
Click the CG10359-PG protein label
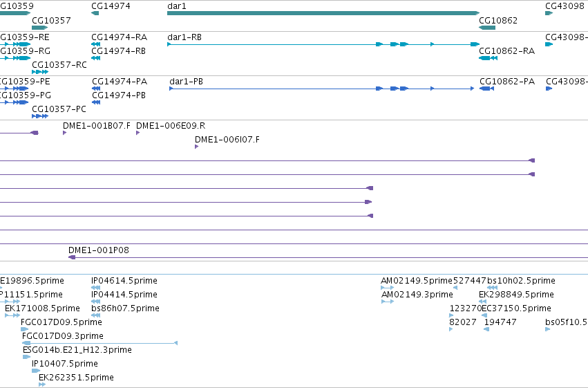[x=25, y=95]
